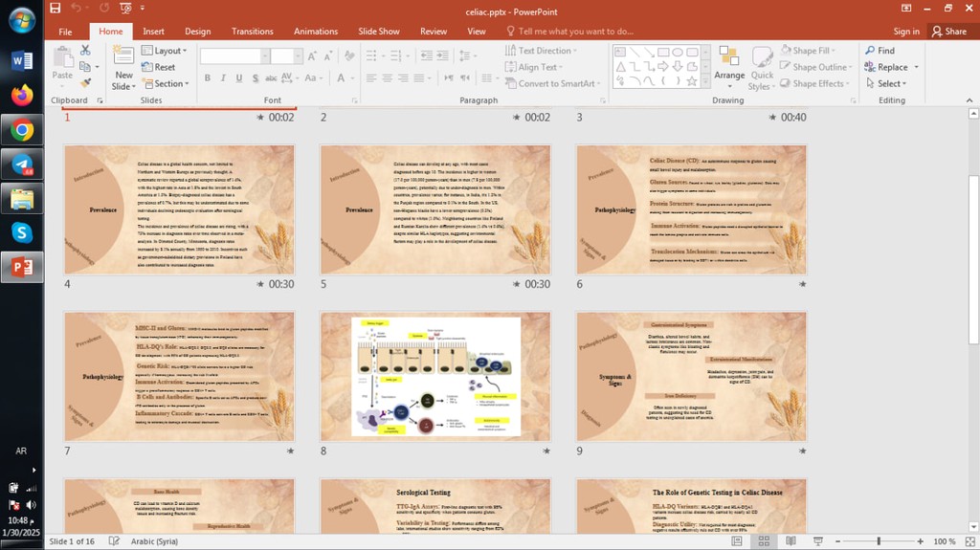Screen dimensions: 980x550
Task: Toggle Italic formatting
Action: click(223, 78)
